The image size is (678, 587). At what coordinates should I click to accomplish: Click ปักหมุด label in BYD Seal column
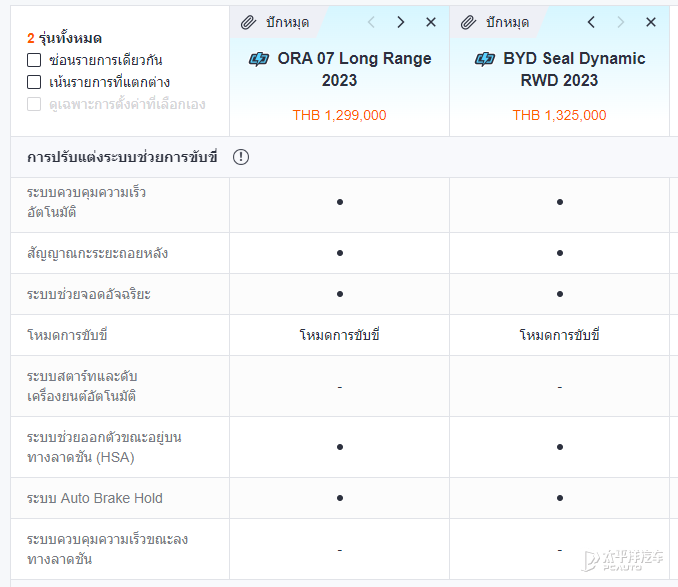click(x=508, y=22)
